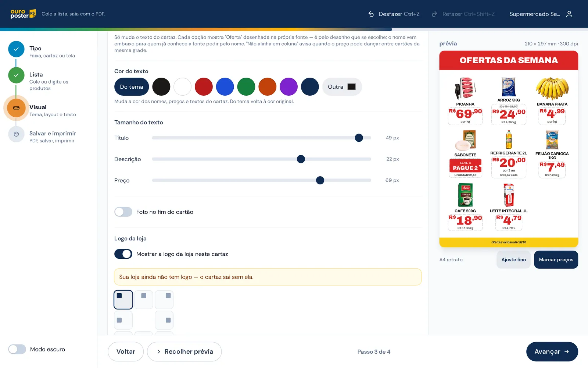Open Supermercado Se... account menu
The width and height of the screenshot is (588, 368).
point(541,14)
